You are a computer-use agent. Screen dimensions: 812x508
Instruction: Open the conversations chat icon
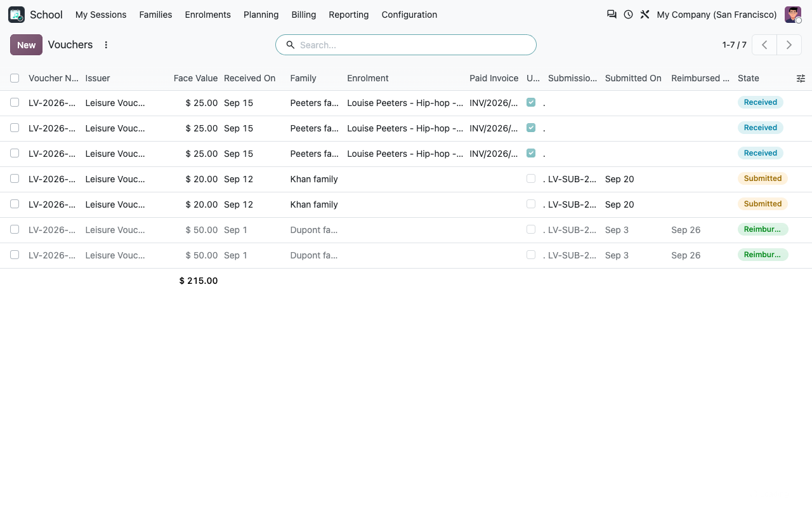(612, 14)
